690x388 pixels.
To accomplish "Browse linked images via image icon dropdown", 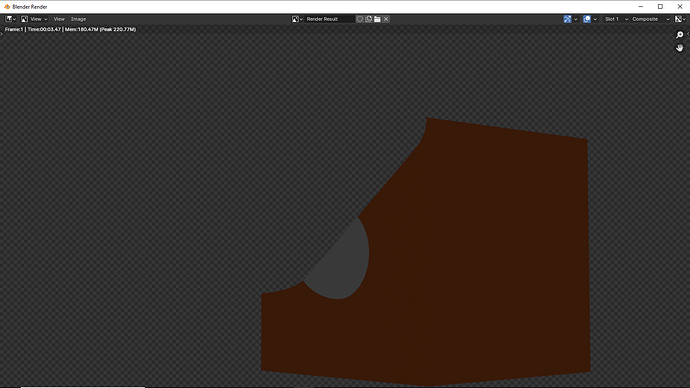I will coord(297,19).
